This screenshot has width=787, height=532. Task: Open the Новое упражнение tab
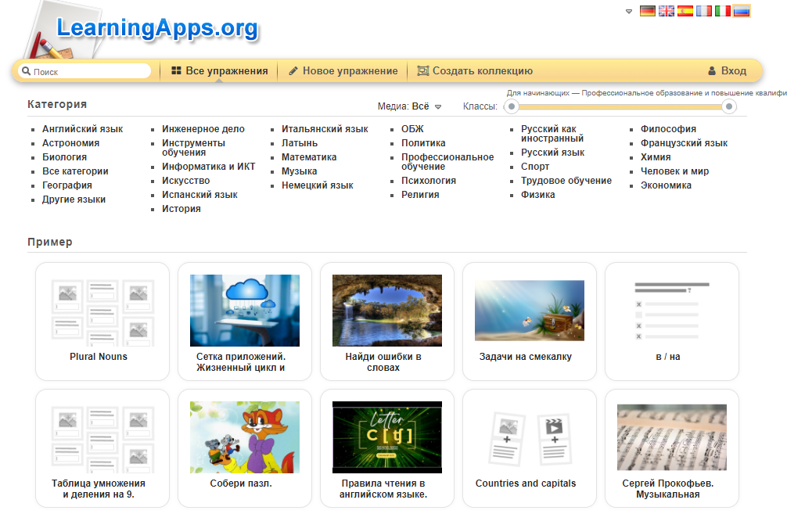tap(343, 70)
